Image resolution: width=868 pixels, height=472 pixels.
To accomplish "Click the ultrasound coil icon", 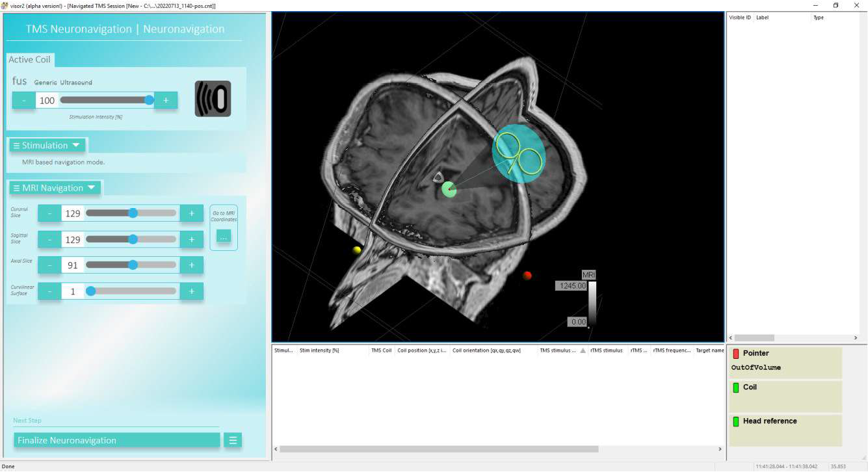I will [x=213, y=99].
